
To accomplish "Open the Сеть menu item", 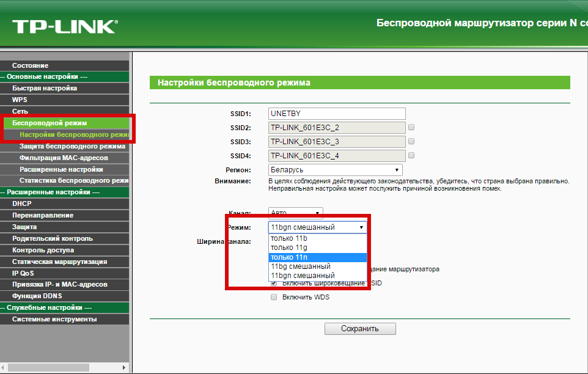I will pyautogui.click(x=65, y=111).
